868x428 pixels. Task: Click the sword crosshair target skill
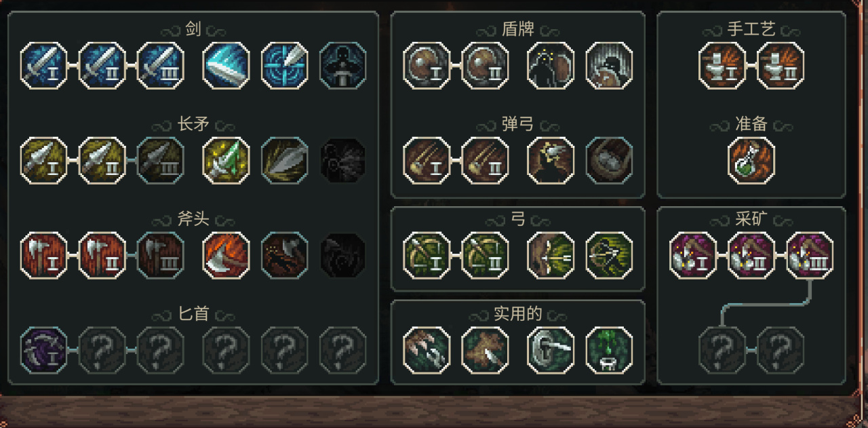tap(285, 66)
